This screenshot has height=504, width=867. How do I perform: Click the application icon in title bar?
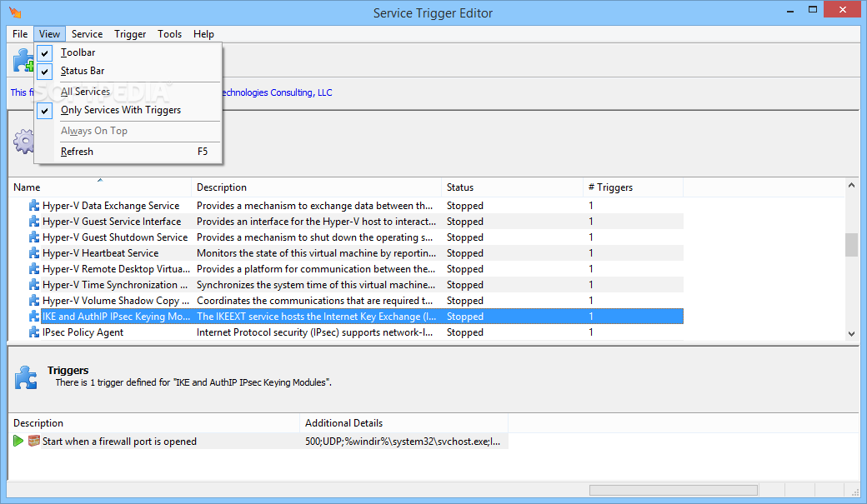pos(15,12)
